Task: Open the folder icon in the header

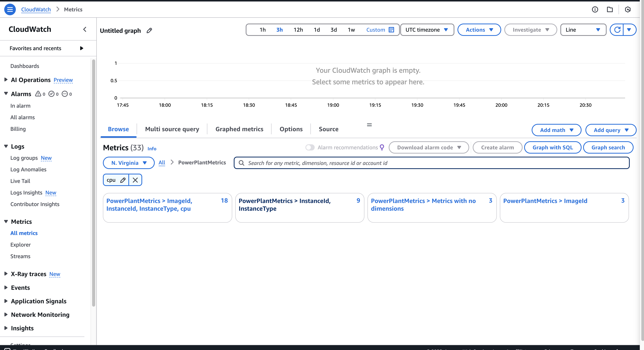Action: 610,9
